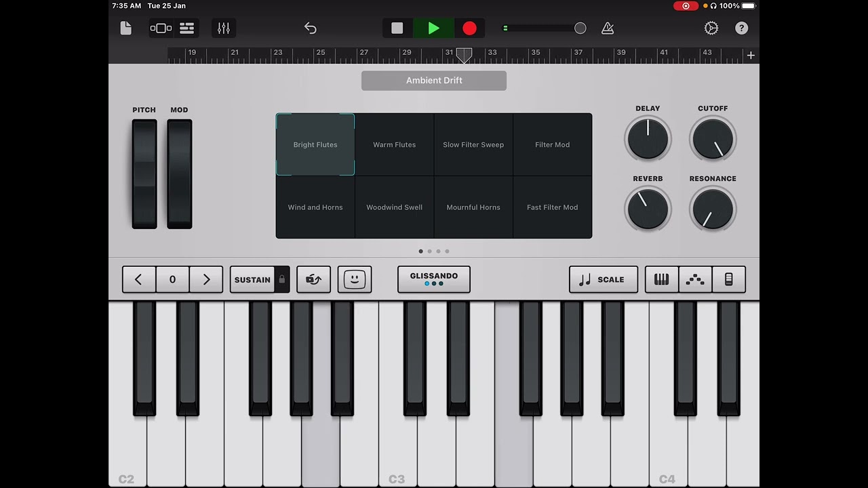Open the Tracks view
Screen dimensions: 868x488
click(x=186, y=28)
